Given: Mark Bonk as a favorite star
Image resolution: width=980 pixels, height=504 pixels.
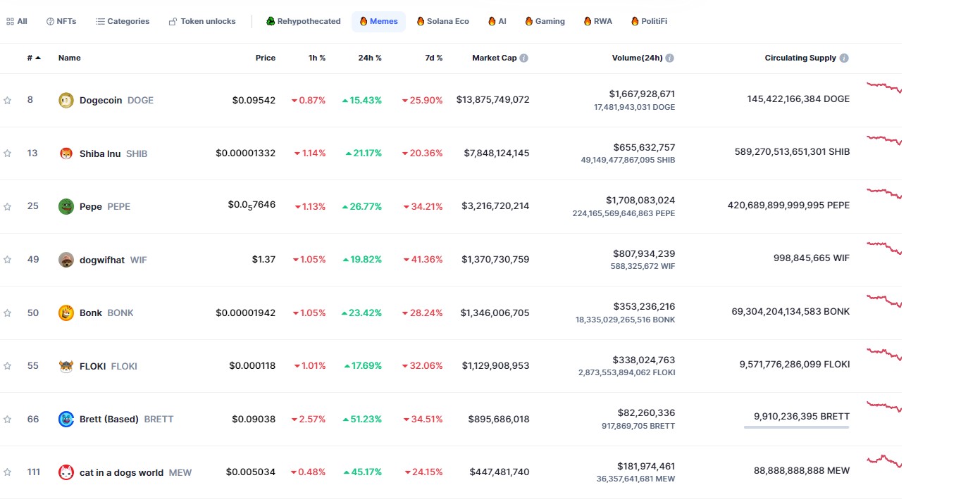Looking at the screenshot, I should pyautogui.click(x=7, y=313).
